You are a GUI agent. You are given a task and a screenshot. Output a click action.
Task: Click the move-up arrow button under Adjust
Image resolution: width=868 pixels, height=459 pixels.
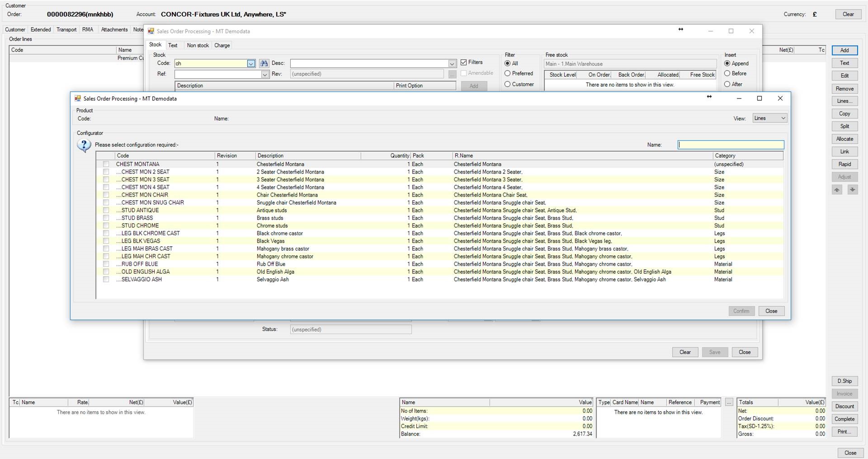[837, 190]
